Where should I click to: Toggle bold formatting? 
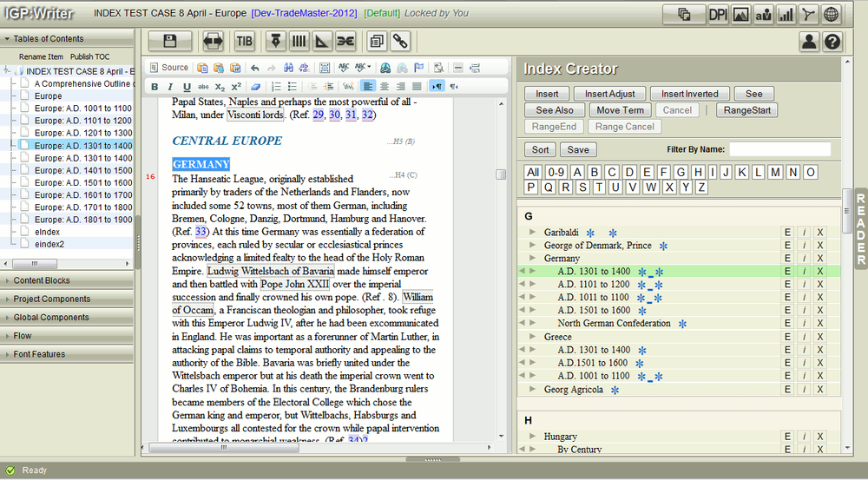pos(155,87)
